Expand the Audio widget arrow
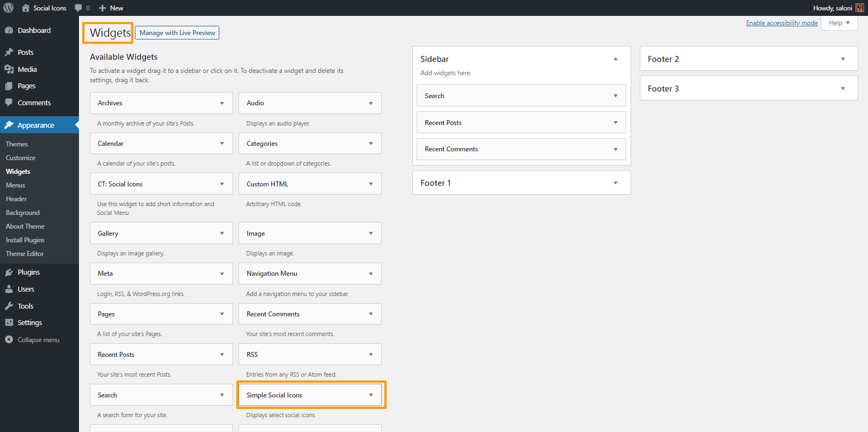The width and height of the screenshot is (868, 432). [371, 103]
